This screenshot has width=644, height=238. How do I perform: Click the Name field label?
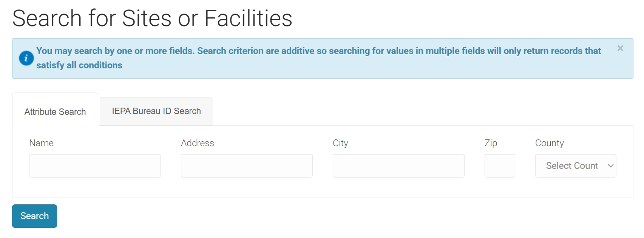click(41, 143)
